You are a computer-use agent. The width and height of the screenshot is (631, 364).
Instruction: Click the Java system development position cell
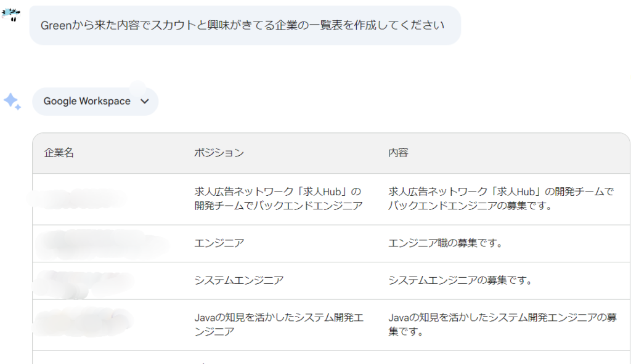[279, 325]
